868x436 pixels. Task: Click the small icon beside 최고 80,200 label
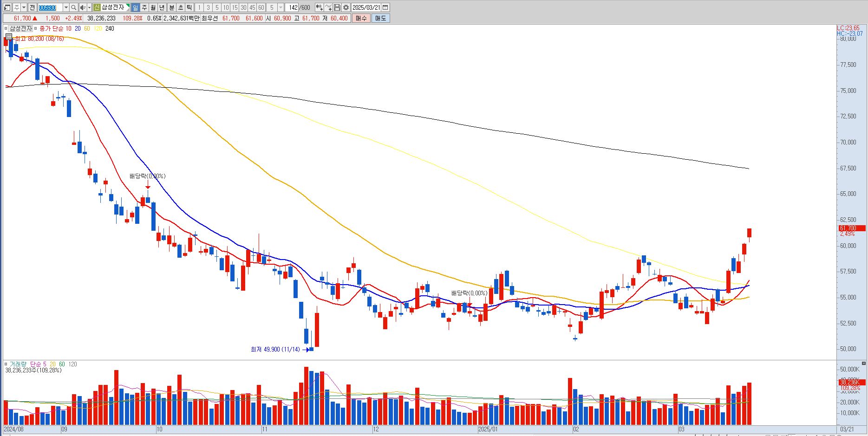click(8, 37)
